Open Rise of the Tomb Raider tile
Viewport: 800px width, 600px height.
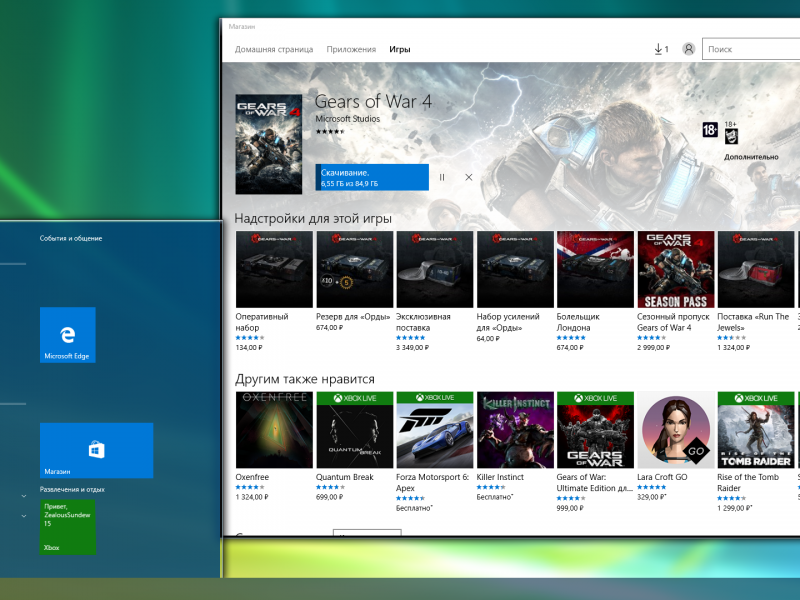tap(756, 430)
